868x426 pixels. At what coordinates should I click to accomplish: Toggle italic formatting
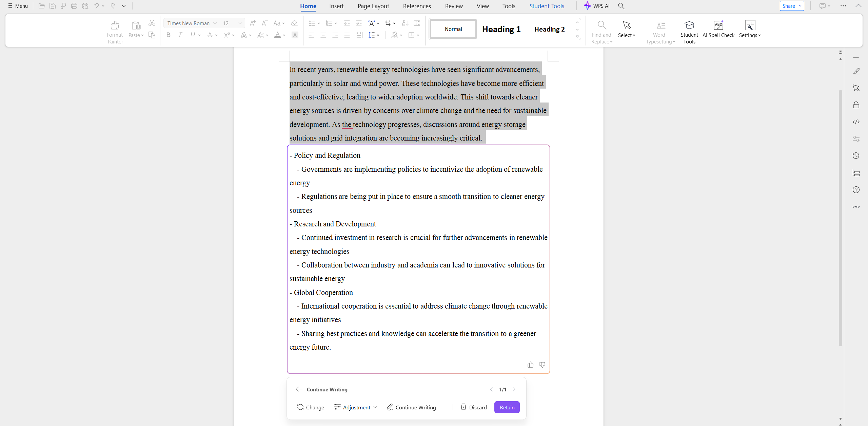[x=180, y=35]
